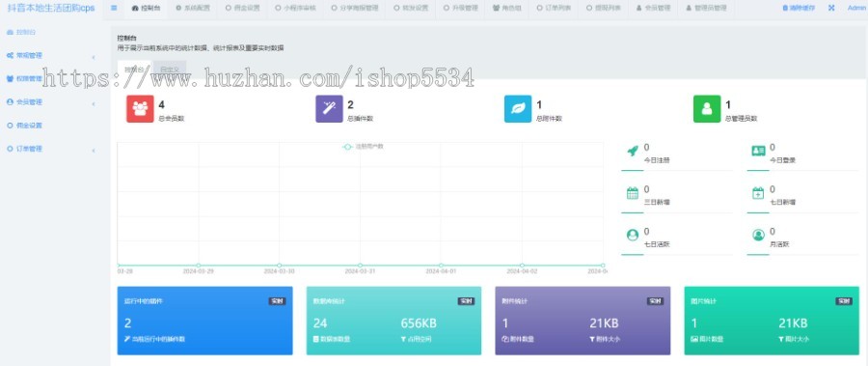Click the 抖音本地生活团购cps site title
The width and height of the screenshot is (868, 366).
click(51, 9)
